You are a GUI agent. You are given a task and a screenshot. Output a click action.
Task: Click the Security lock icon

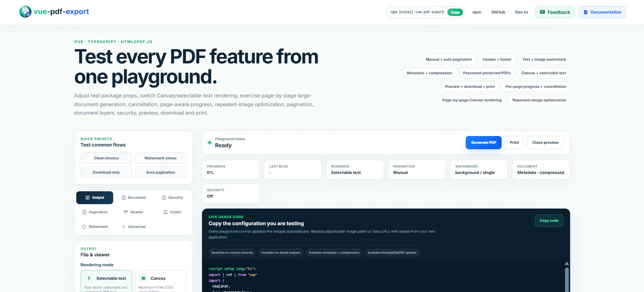[x=164, y=197]
